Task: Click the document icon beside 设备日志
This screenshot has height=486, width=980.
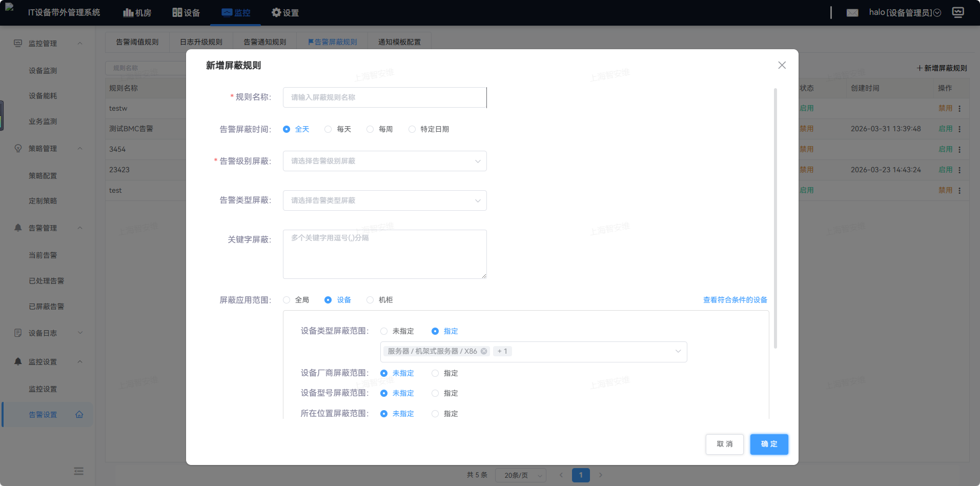Action: pyautogui.click(x=18, y=333)
